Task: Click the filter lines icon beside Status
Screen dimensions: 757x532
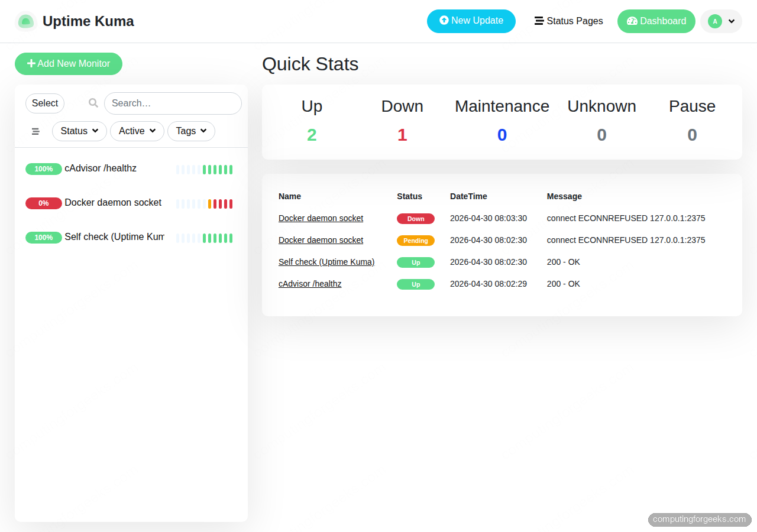Action: [x=35, y=131]
